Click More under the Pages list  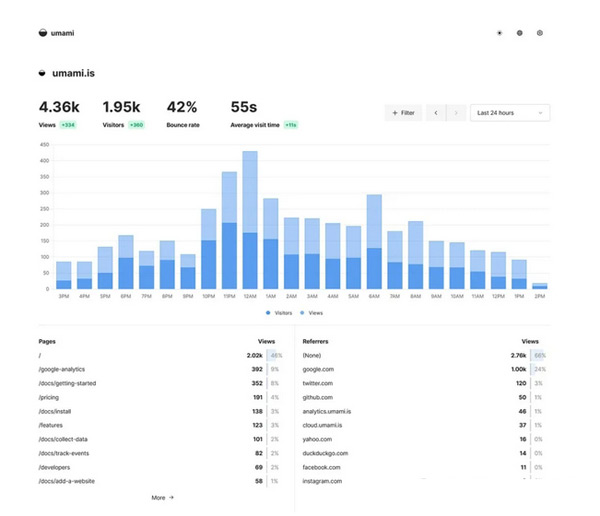(x=158, y=497)
